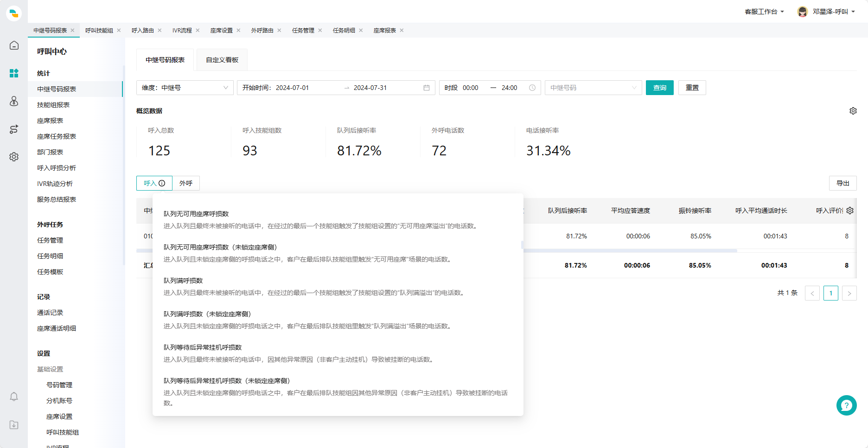
Task: Click the user profile sidebar icon
Action: point(14,101)
